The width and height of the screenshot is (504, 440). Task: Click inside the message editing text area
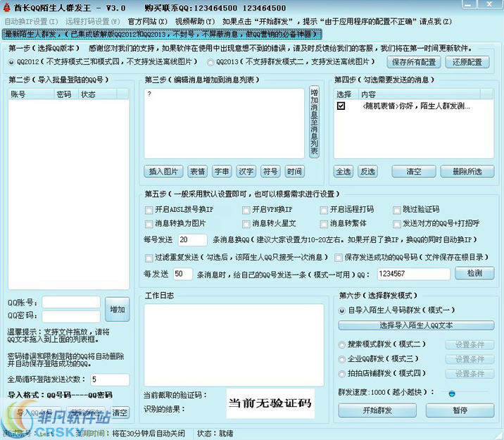tap(224, 123)
